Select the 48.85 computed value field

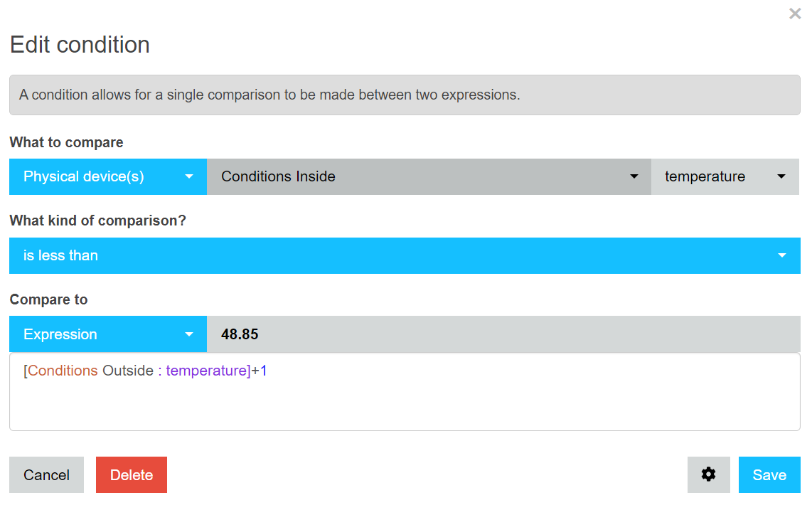coord(498,334)
